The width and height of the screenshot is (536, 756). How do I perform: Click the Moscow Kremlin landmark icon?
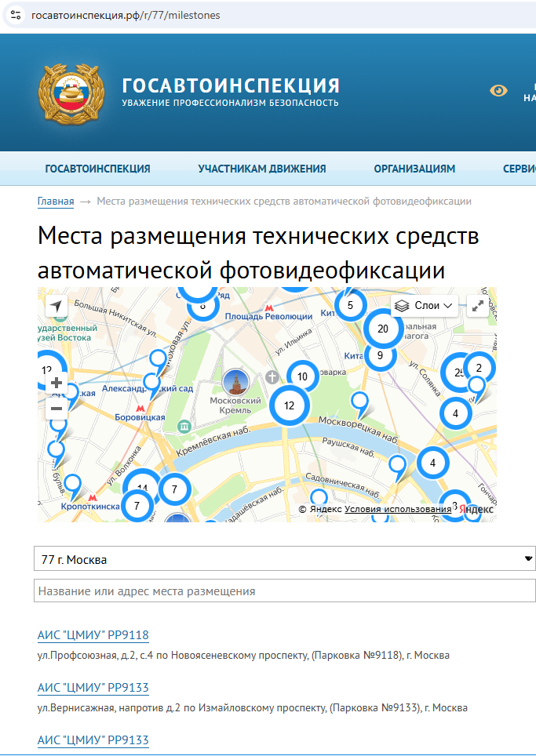235,383
